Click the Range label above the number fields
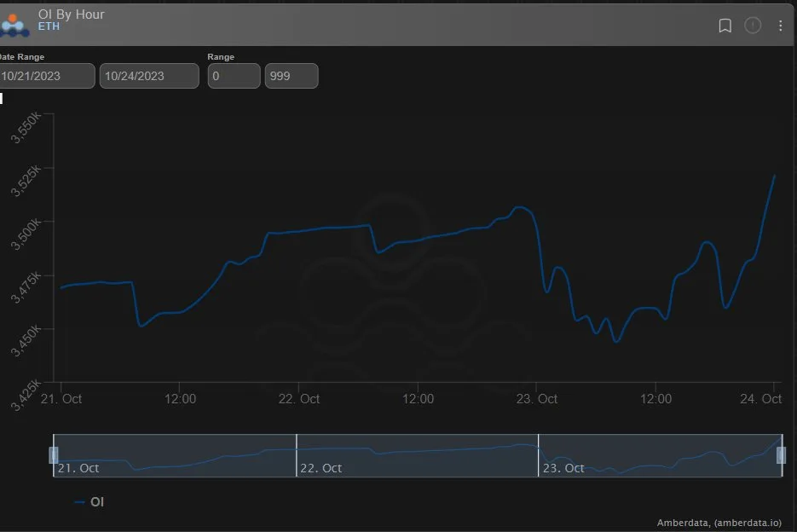 (x=221, y=57)
